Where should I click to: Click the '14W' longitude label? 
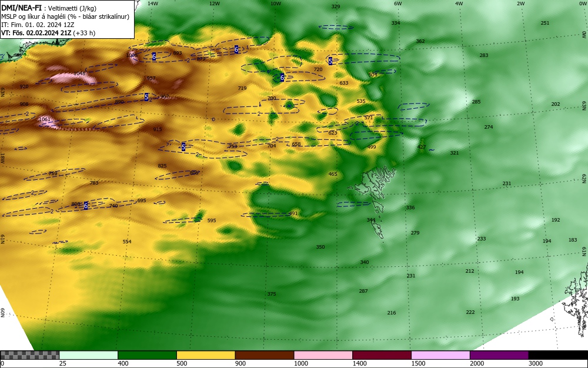[153, 4]
